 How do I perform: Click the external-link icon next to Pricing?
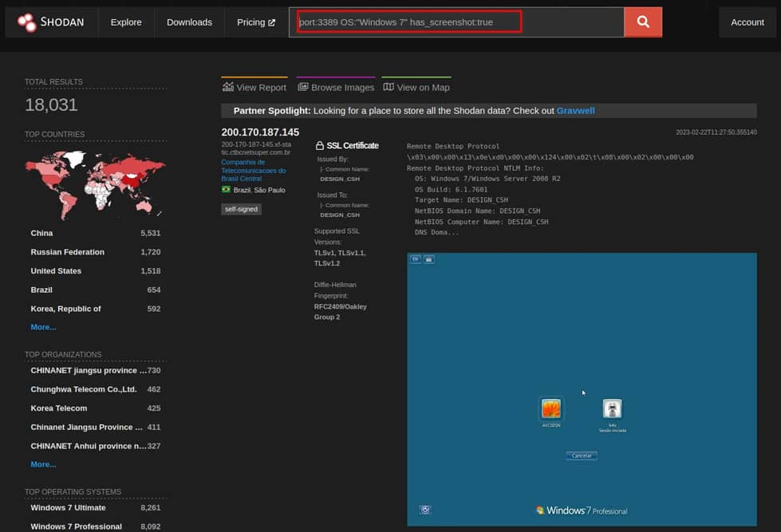[272, 22]
